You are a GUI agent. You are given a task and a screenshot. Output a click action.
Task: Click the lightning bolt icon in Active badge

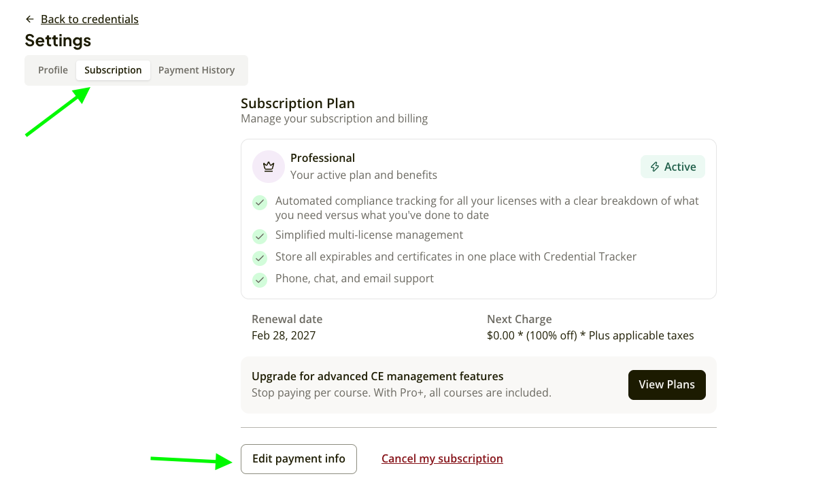pyautogui.click(x=655, y=167)
